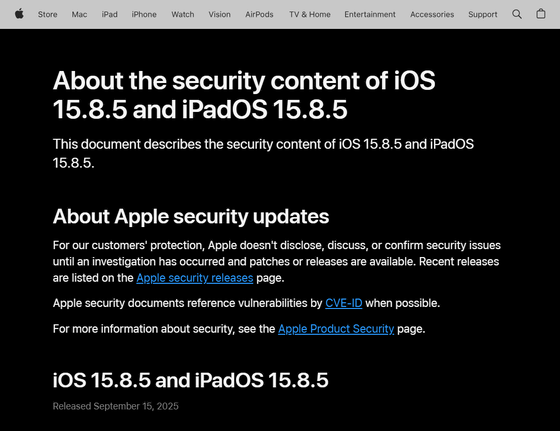Viewport: 560px width, 431px height.
Task: Follow the Apple security releases link
Action: click(x=195, y=278)
